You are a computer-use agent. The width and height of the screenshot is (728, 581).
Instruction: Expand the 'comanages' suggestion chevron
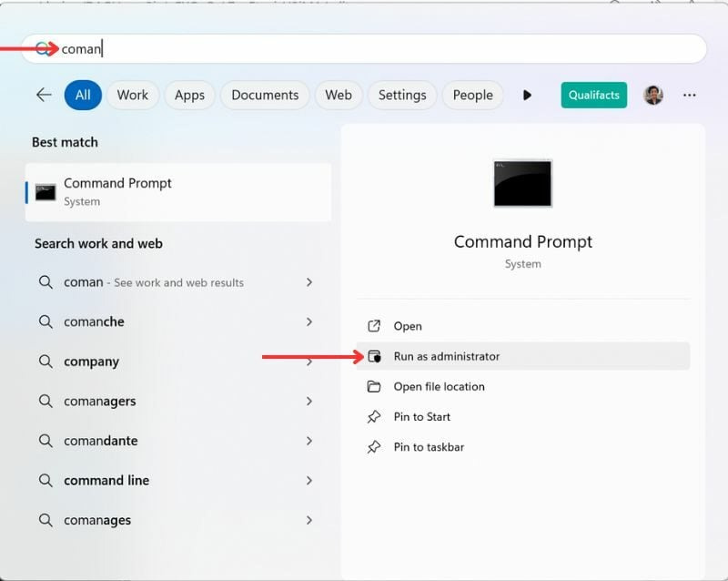point(309,520)
